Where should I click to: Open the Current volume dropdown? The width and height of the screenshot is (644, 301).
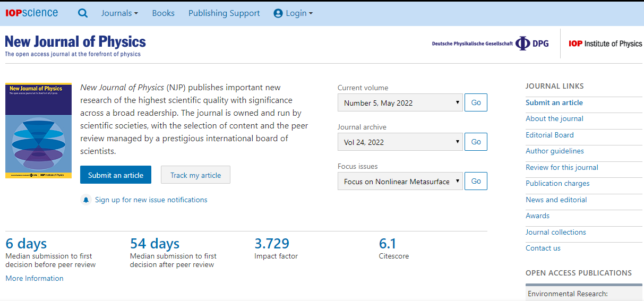400,103
